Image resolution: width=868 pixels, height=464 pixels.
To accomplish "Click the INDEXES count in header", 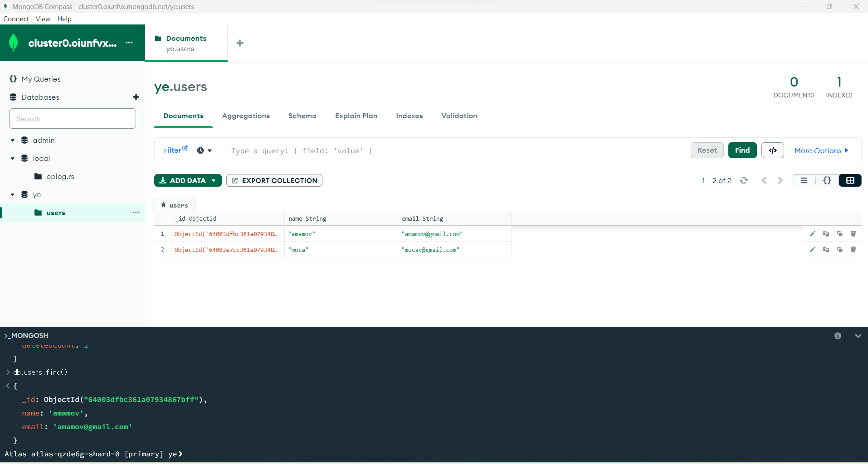I will [839, 87].
